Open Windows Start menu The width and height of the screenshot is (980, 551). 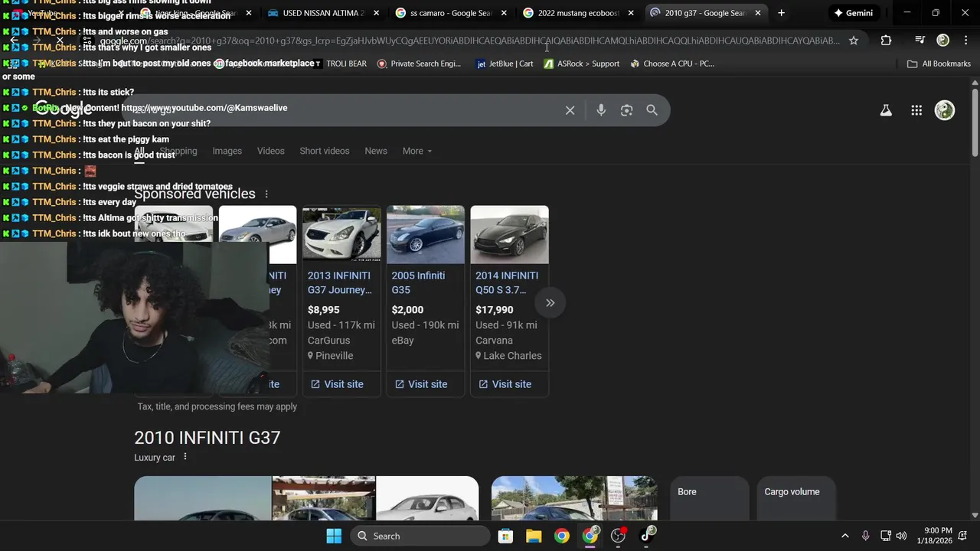pyautogui.click(x=334, y=536)
